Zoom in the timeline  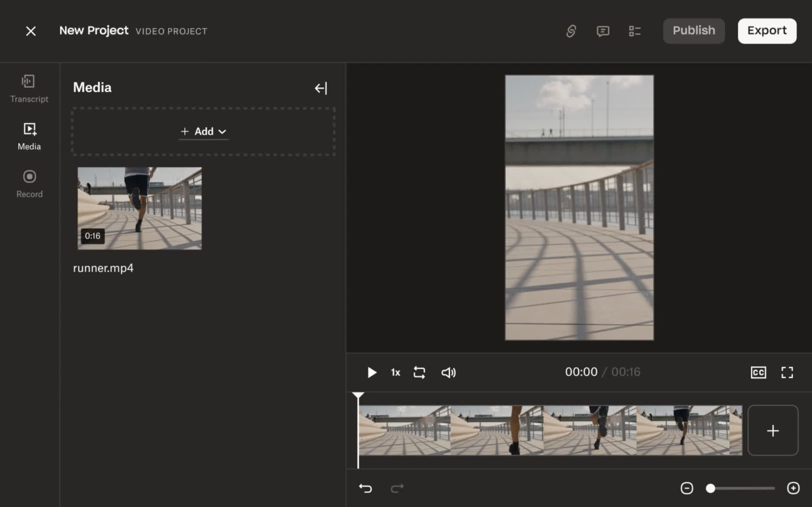point(793,488)
